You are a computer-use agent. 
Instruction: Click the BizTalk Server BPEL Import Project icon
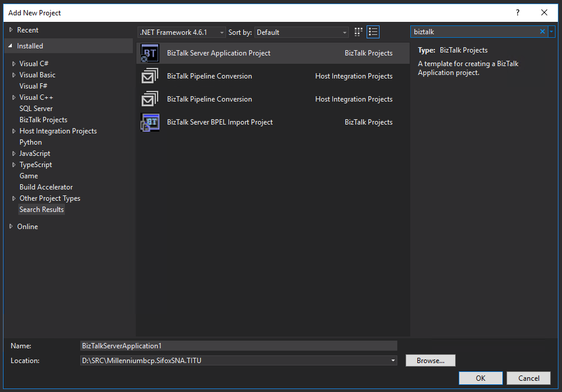coord(150,122)
